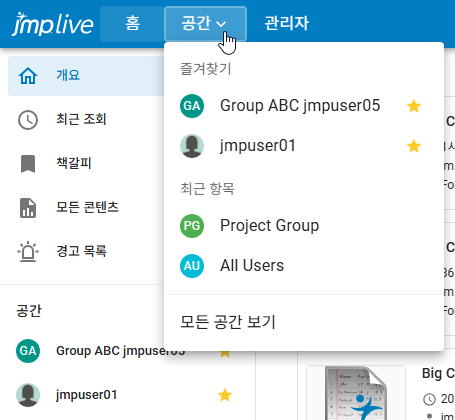Open 최근 조회 in sidebar
Image resolution: width=455 pixels, height=420 pixels.
click(81, 119)
